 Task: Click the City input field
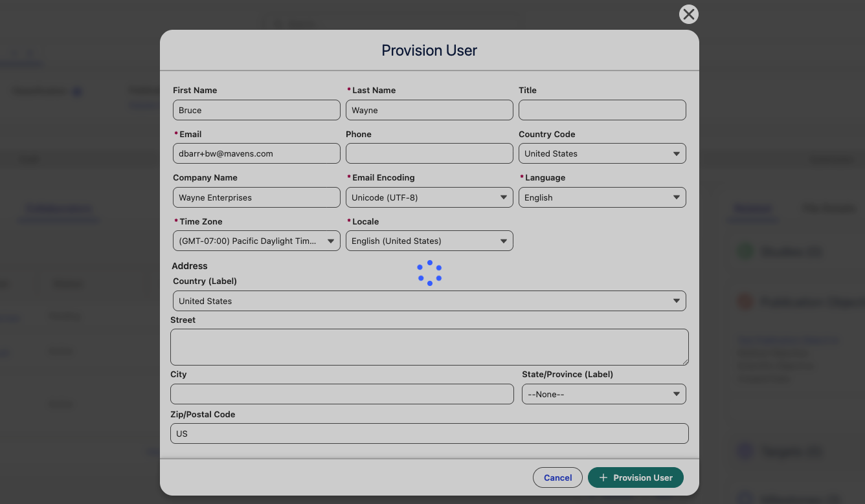pyautogui.click(x=342, y=394)
